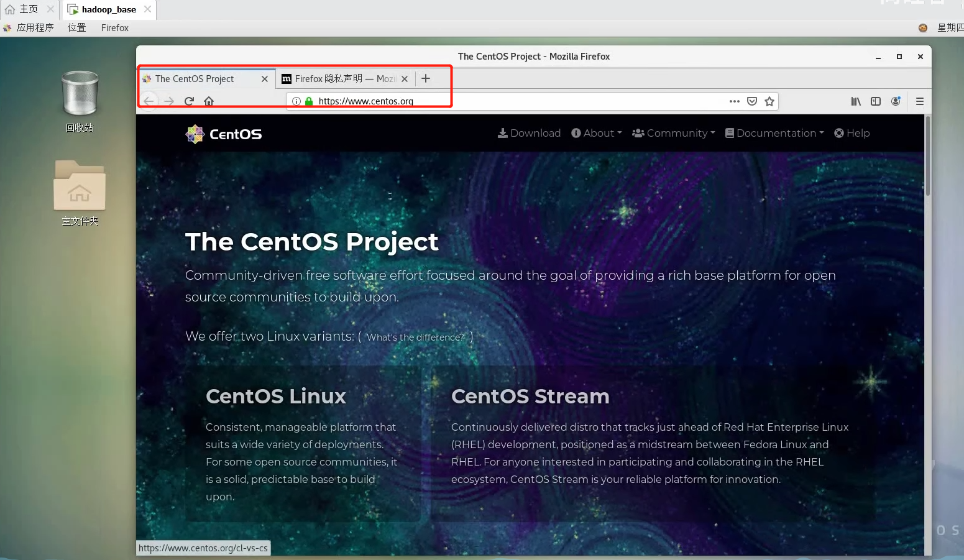Select the hadoop_base VM tab
This screenshot has width=964, height=560.
coord(109,9)
